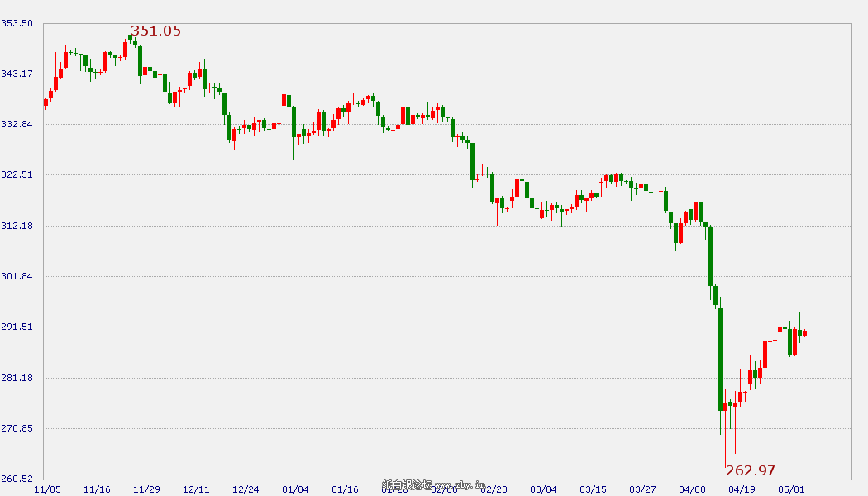
Task: Click the 351.05 high price annotation
Action: (155, 31)
